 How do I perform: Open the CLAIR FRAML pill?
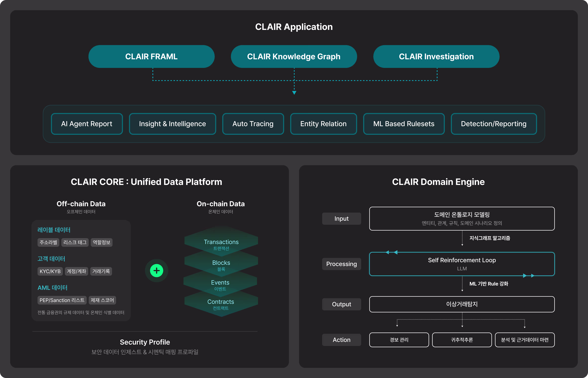tap(151, 56)
